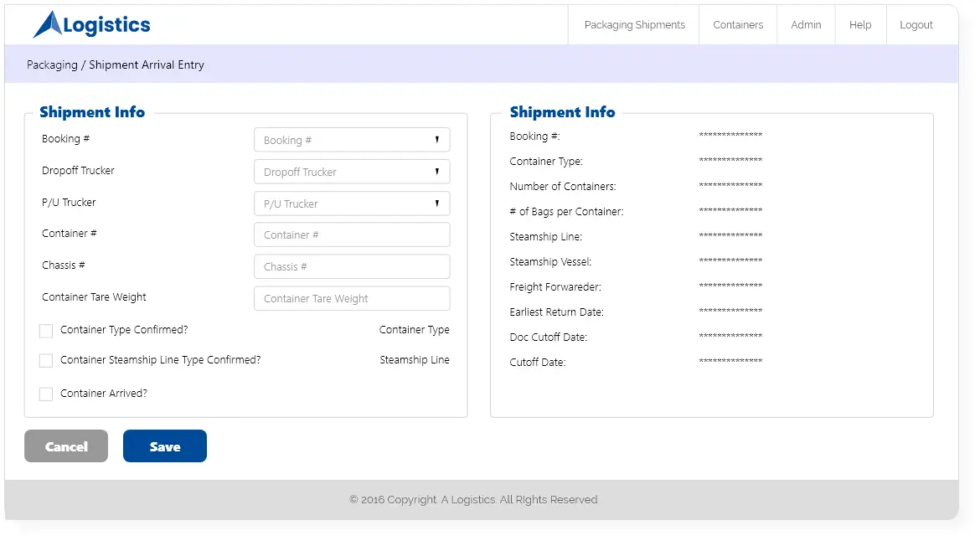Screen dimensions: 980x541
Task: Click the Steamship Line: label in right panel
Action: [545, 237]
